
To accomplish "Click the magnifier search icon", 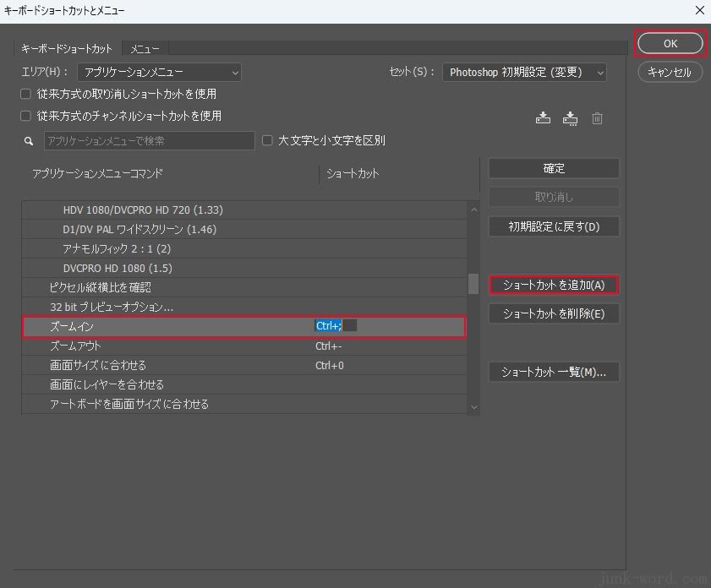I will pyautogui.click(x=29, y=141).
